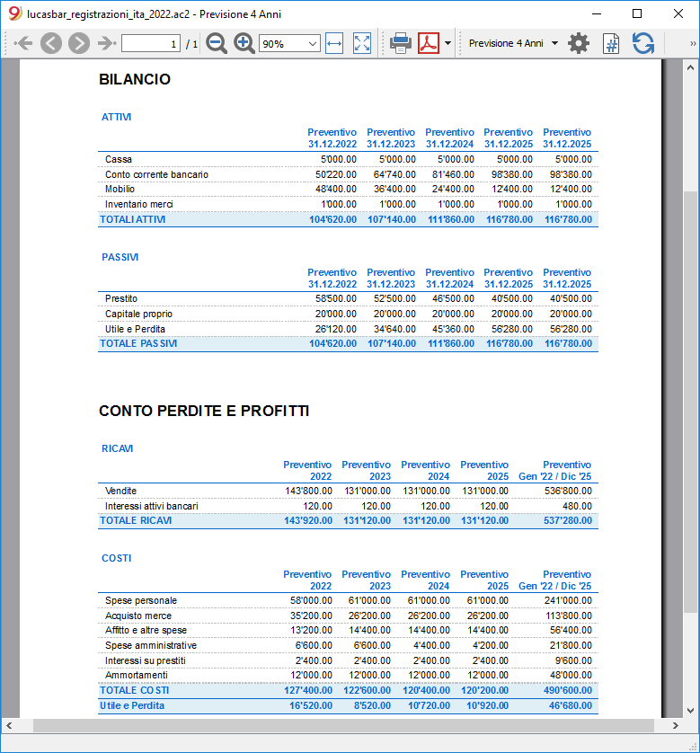This screenshot has width=700, height=753.
Task: Open the report settings gear
Action: point(579,44)
